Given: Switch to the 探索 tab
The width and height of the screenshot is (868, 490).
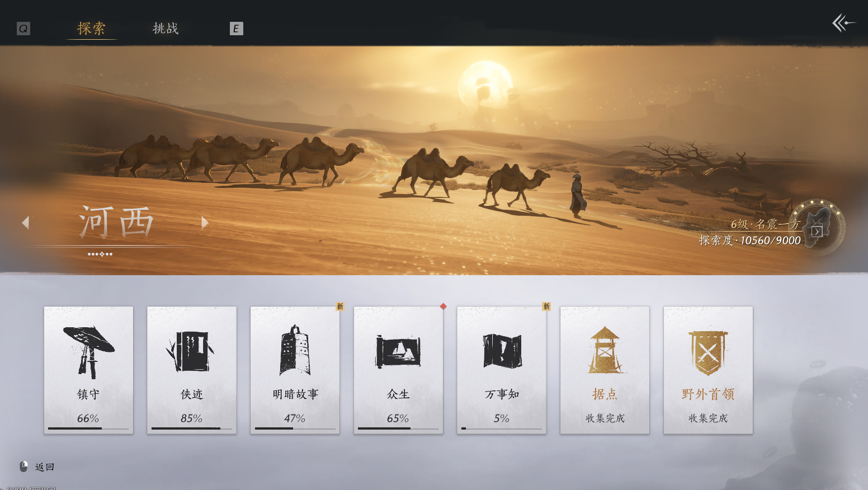Looking at the screenshot, I should click(92, 29).
